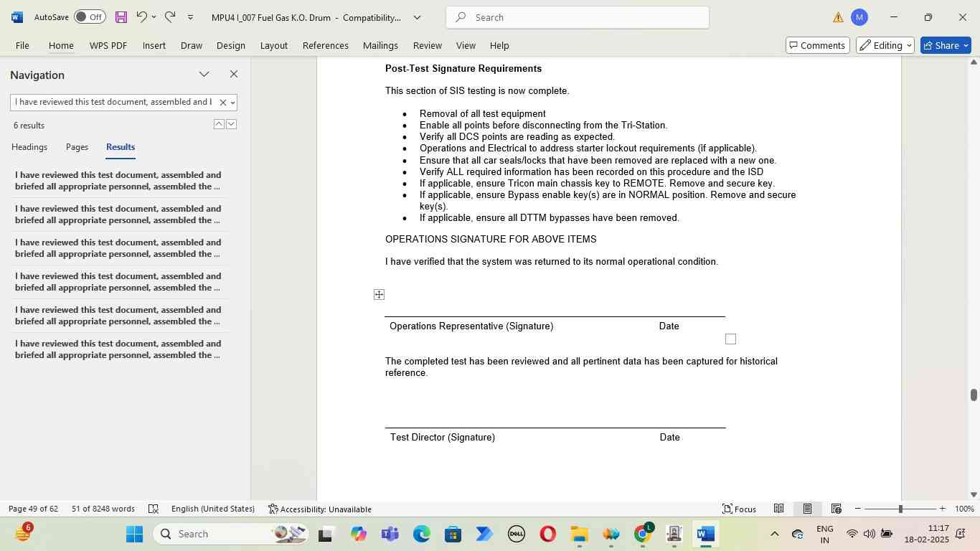980x551 pixels.
Task: Click English (United States) language indicator
Action: pyautogui.click(x=213, y=509)
